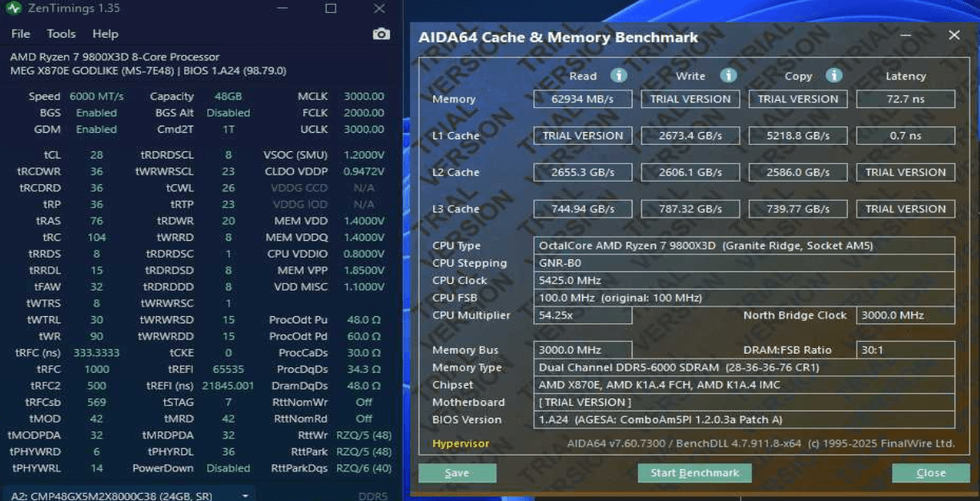Click the Motherboard TRIAL VERSION field
The image size is (980, 501).
coord(744,403)
